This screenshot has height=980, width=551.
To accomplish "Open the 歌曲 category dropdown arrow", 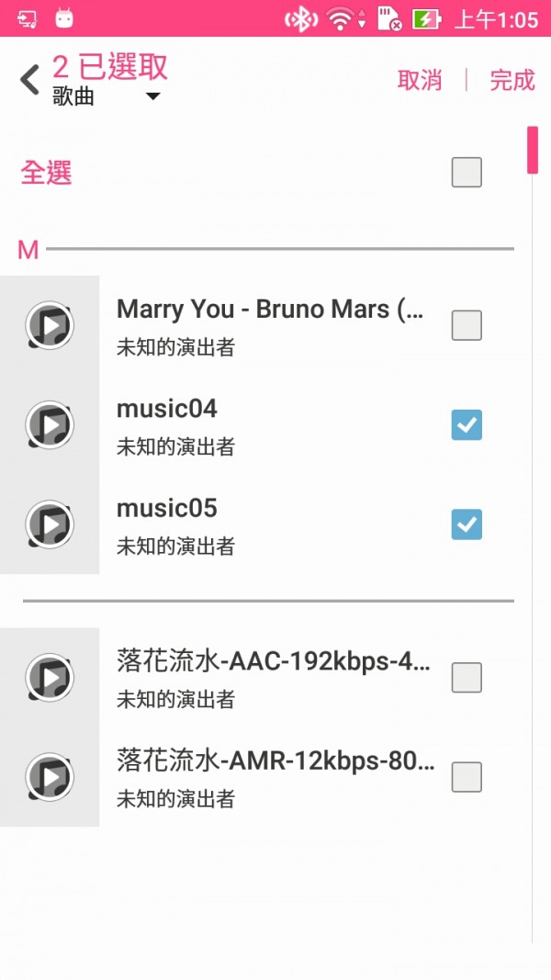I will (152, 96).
